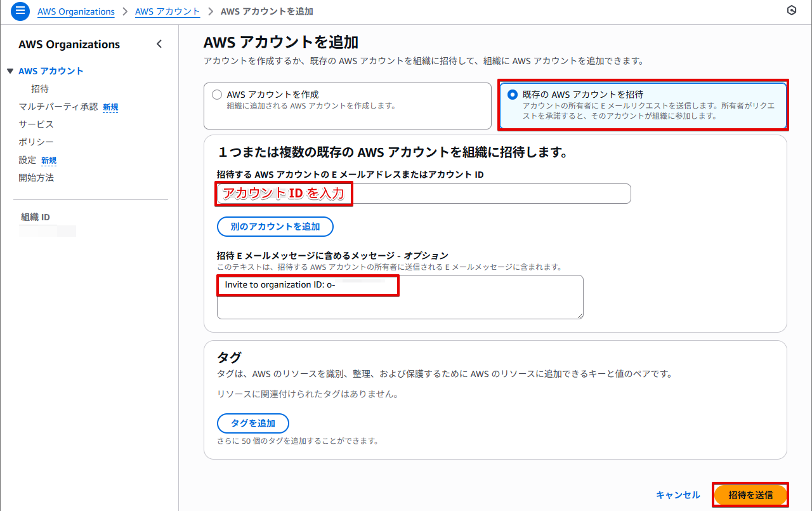812x511 pixels.
Task: Collapse the AWS アカウント tree section
Action: (10, 71)
